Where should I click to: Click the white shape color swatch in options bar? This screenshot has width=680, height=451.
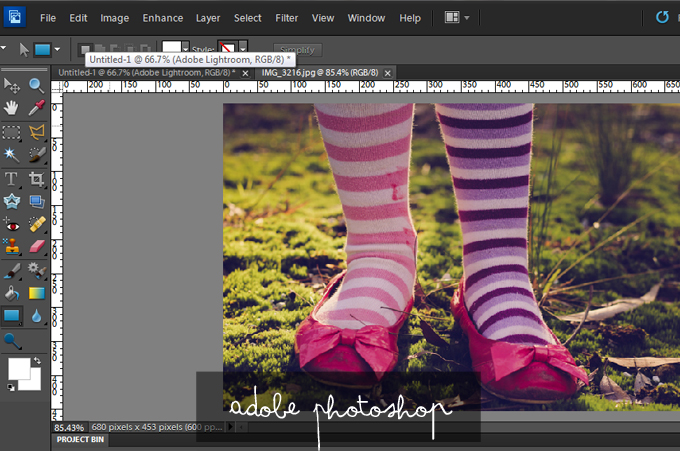coord(172,47)
